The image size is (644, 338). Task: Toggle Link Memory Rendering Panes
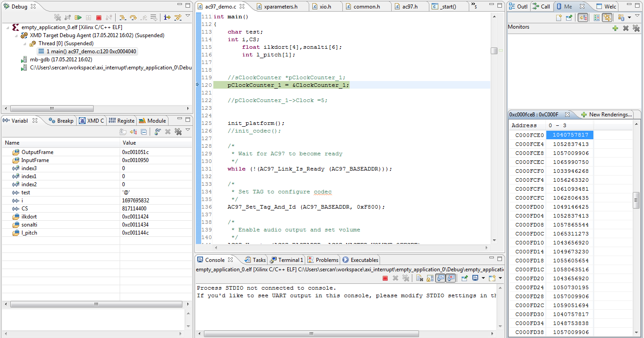(x=607, y=17)
